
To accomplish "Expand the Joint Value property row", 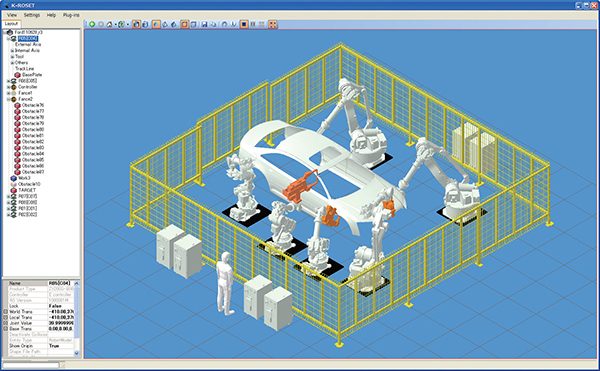I will pos(5,323).
